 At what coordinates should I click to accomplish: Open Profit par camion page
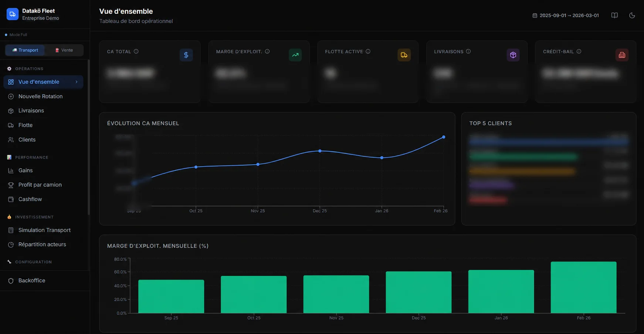[43, 185]
